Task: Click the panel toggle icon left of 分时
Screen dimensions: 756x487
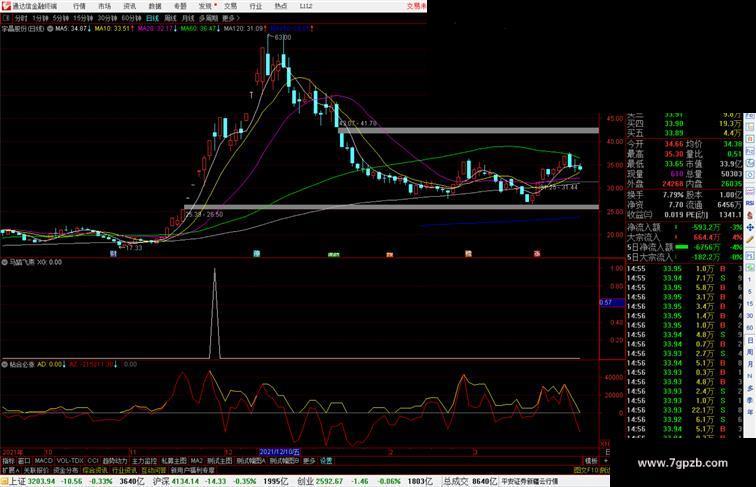Action: [6, 18]
